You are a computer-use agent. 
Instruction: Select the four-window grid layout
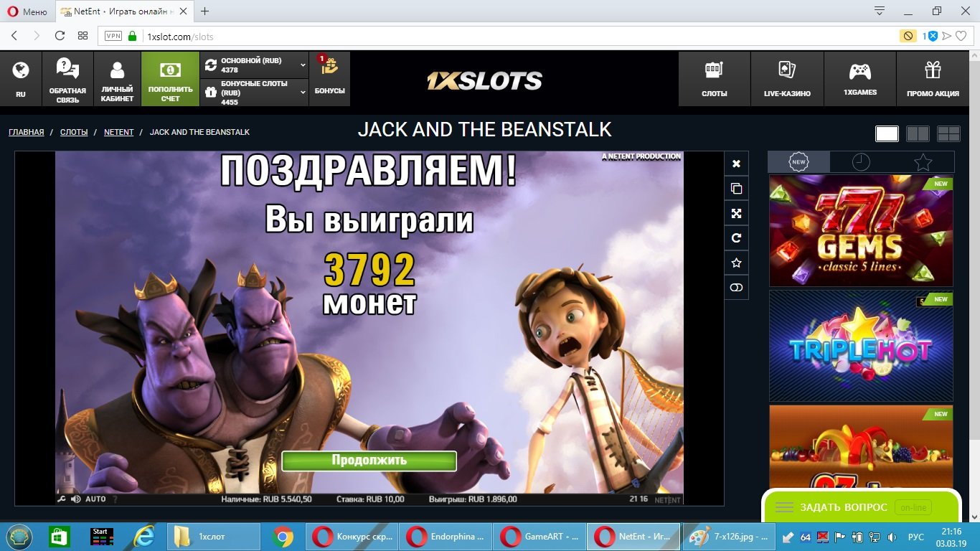click(948, 134)
